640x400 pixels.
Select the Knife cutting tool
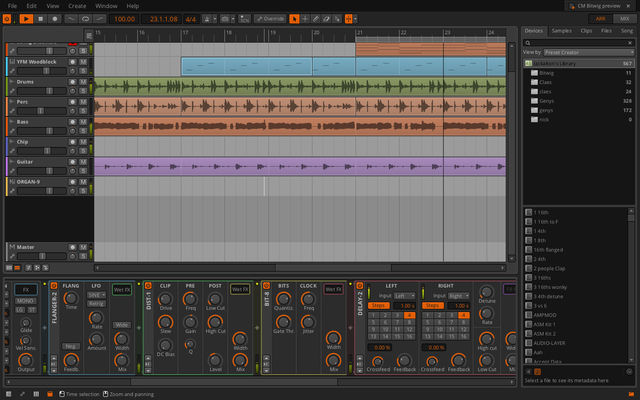click(x=337, y=19)
